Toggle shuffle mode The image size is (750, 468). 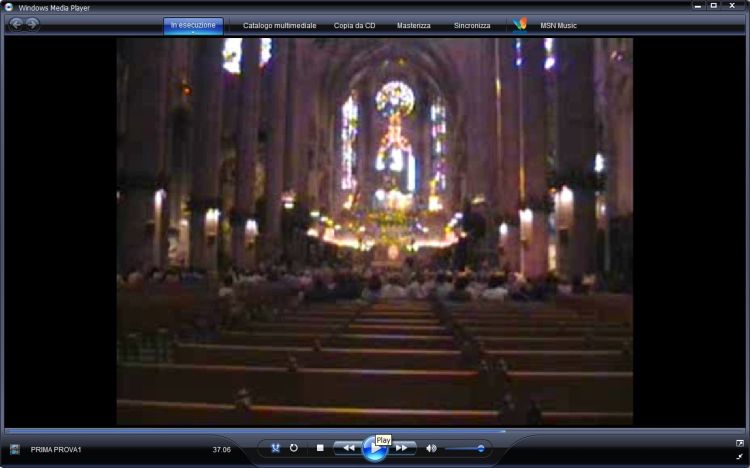coord(276,448)
